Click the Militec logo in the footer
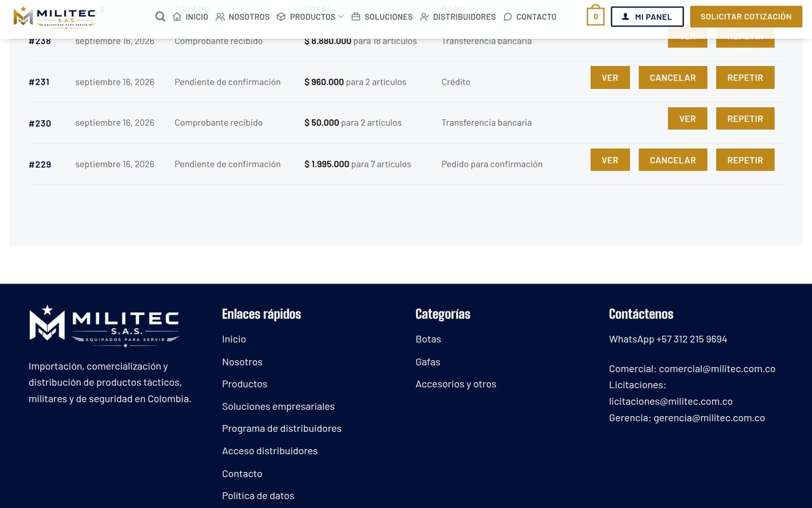 click(x=104, y=326)
